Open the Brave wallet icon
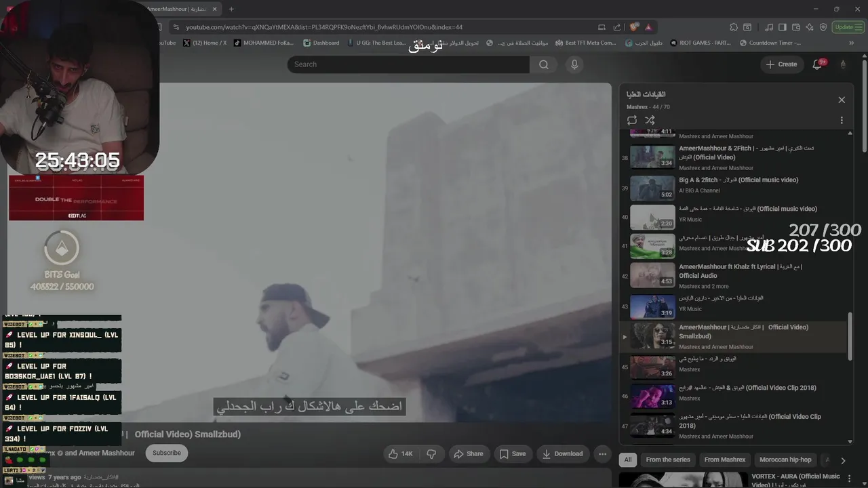Image resolution: width=868 pixels, height=488 pixels. tap(796, 27)
